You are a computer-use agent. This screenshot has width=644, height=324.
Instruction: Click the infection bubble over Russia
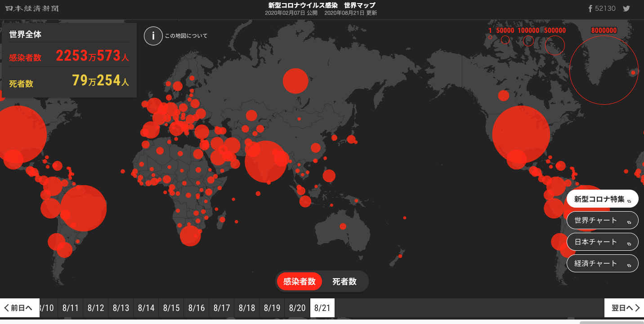[x=295, y=81]
